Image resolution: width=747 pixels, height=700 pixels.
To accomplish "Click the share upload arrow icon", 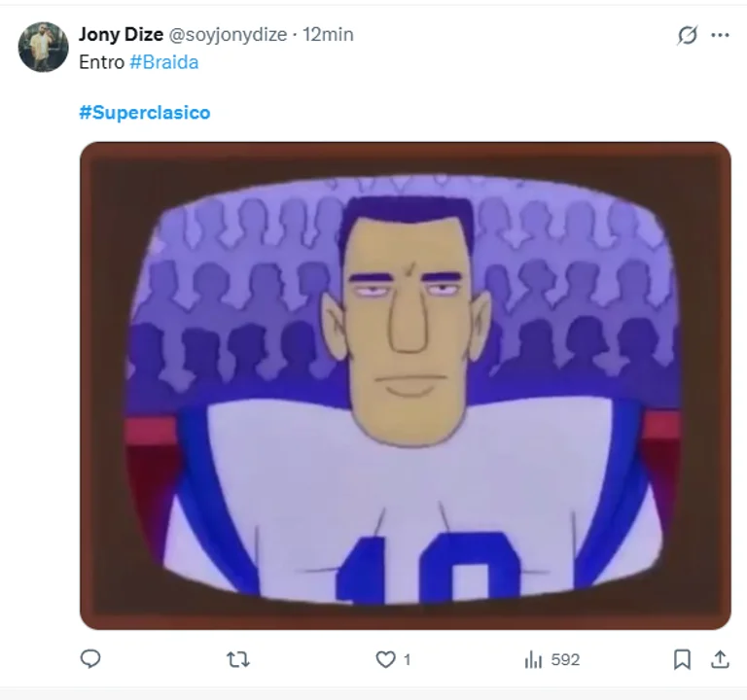I will point(720,659).
